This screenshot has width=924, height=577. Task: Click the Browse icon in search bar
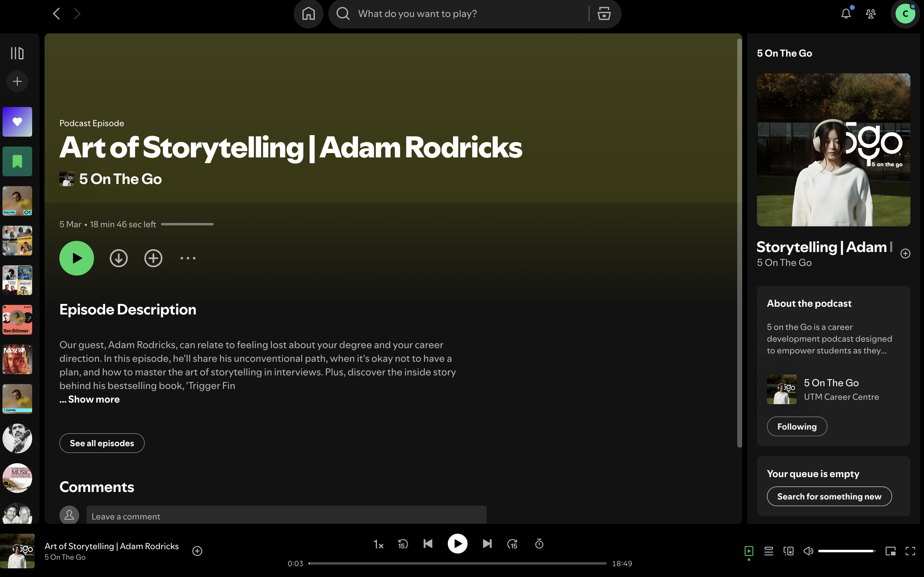coord(604,14)
